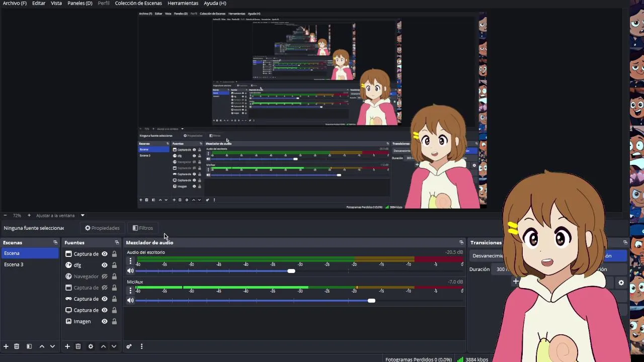Click the Filtros button
The width and height of the screenshot is (644, 362).
(x=143, y=228)
